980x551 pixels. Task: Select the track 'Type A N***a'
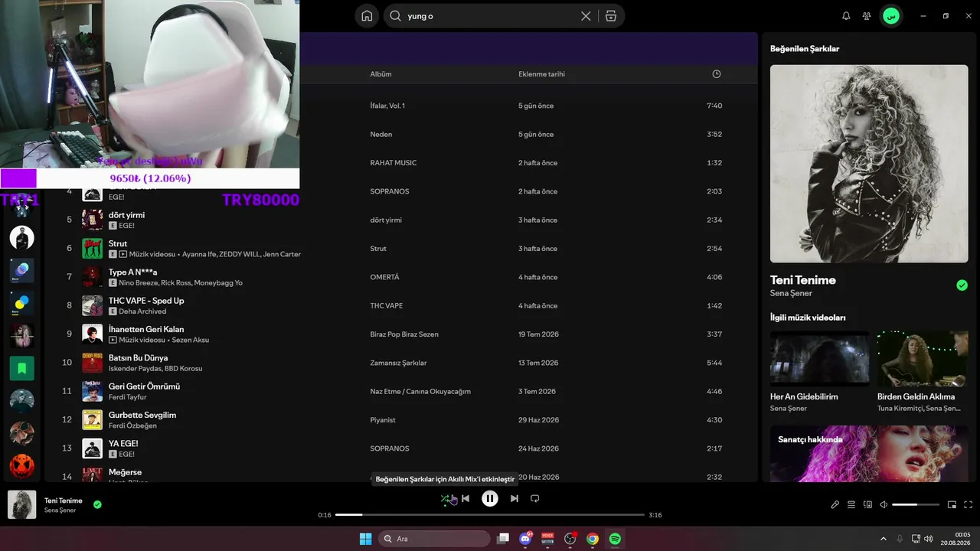tap(133, 272)
